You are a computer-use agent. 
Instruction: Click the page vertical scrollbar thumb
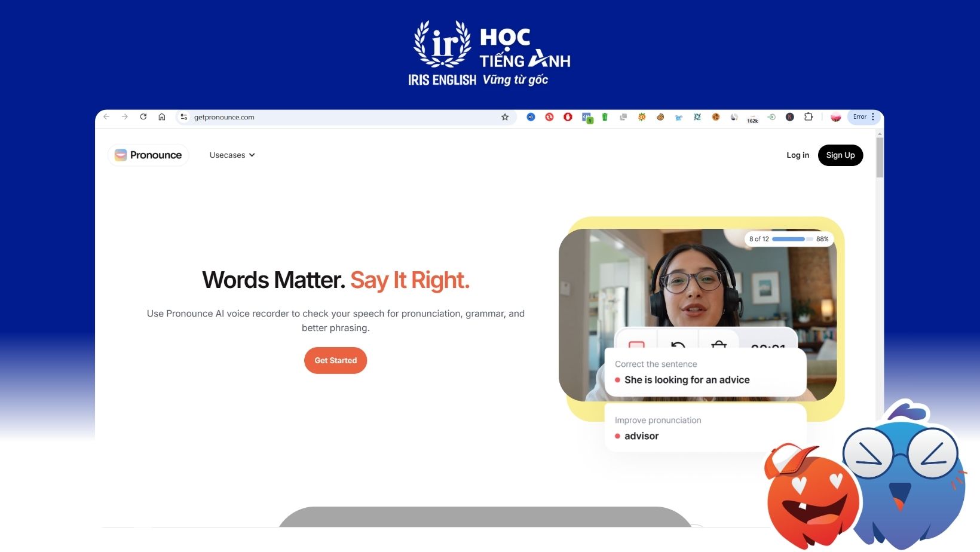[x=880, y=157]
